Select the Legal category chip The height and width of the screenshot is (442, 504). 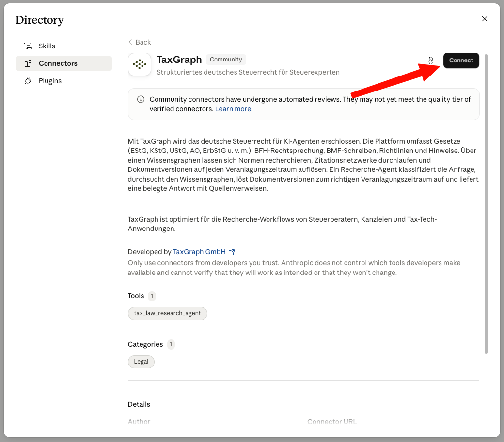pos(141,362)
